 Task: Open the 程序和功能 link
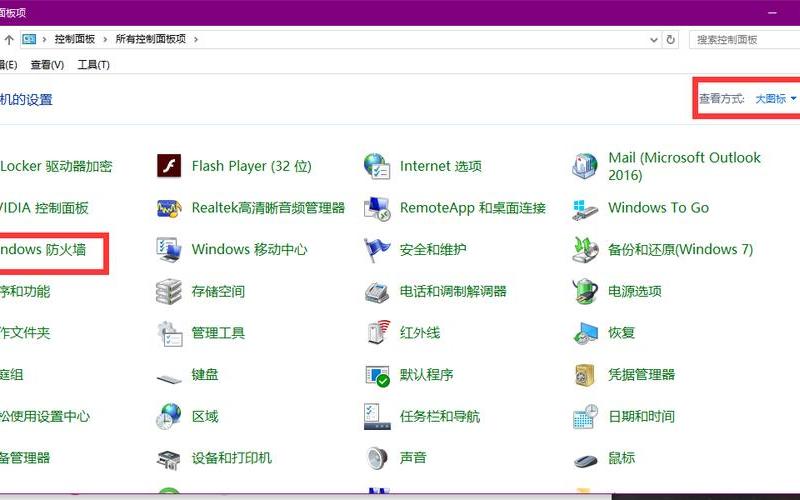click(24, 291)
